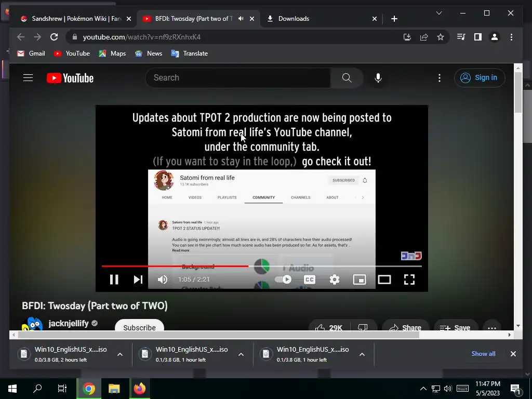Open YouTube settings three-dot menu
Viewport: 532px width, 399px height.
[440, 78]
